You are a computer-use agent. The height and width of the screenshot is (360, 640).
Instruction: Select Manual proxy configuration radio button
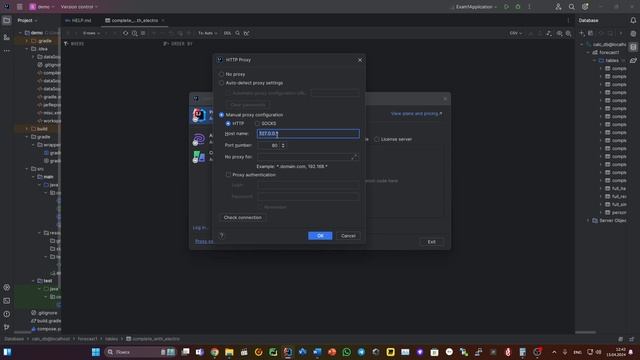tap(222, 115)
